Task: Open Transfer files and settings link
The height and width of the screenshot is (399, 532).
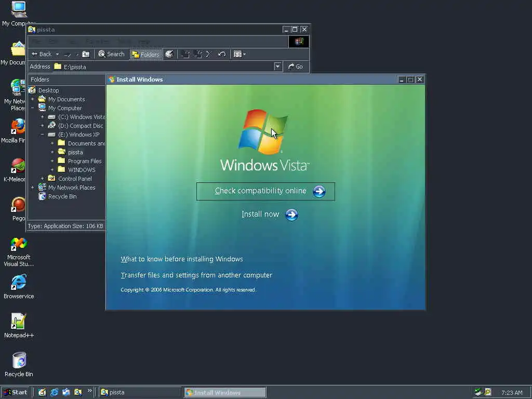Action: (x=196, y=275)
